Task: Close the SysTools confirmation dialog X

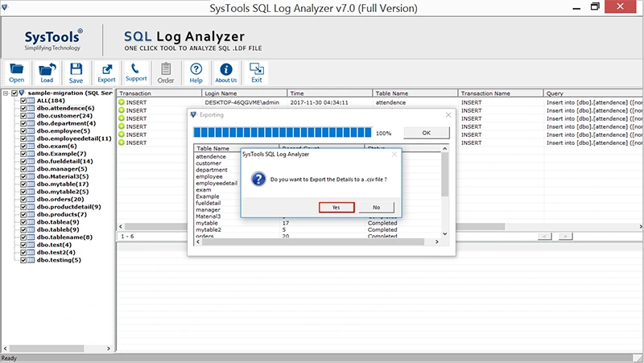Action: tap(394, 155)
